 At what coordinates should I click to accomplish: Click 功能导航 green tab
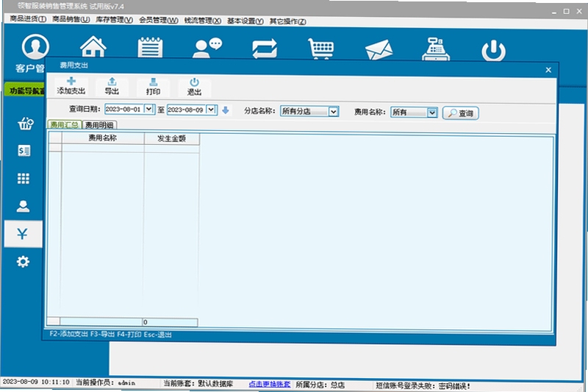26,90
